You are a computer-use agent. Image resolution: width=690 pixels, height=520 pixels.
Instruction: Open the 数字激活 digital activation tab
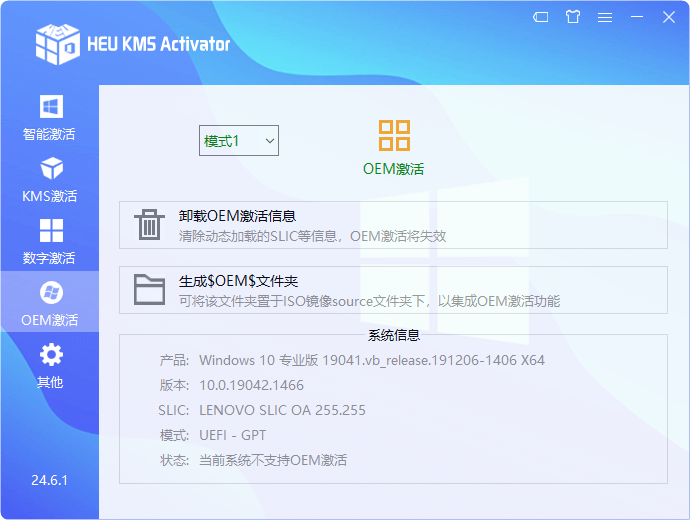(49, 242)
